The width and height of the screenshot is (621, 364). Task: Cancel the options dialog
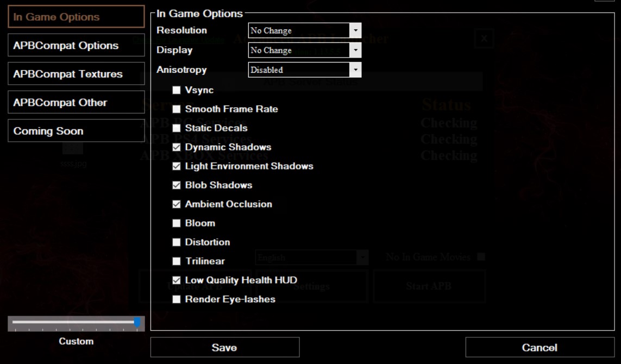[x=540, y=347]
